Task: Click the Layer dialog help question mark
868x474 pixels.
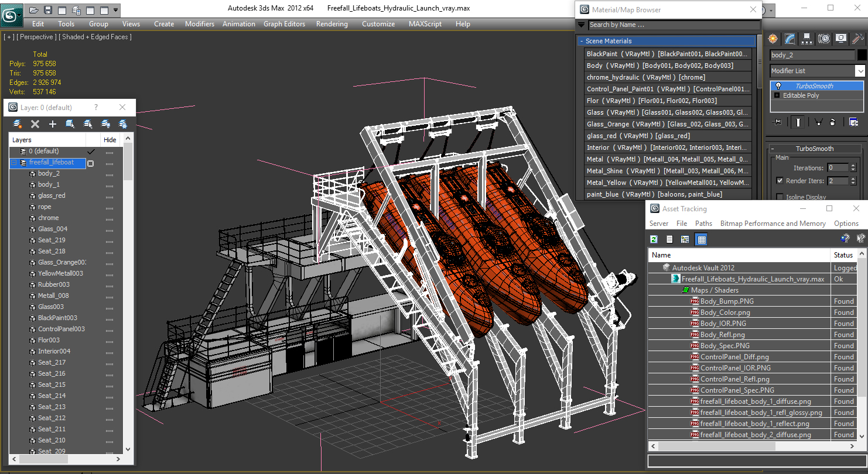Action: (95, 108)
